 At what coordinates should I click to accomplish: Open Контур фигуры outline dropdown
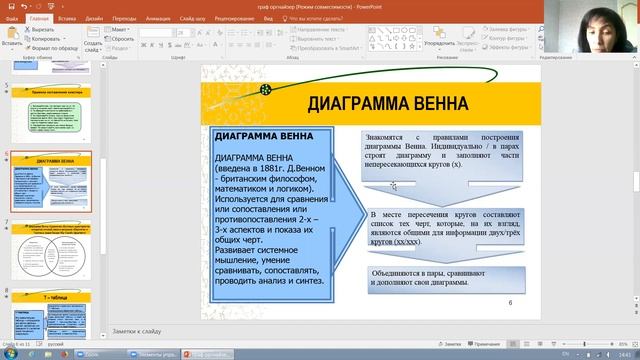coord(504,38)
